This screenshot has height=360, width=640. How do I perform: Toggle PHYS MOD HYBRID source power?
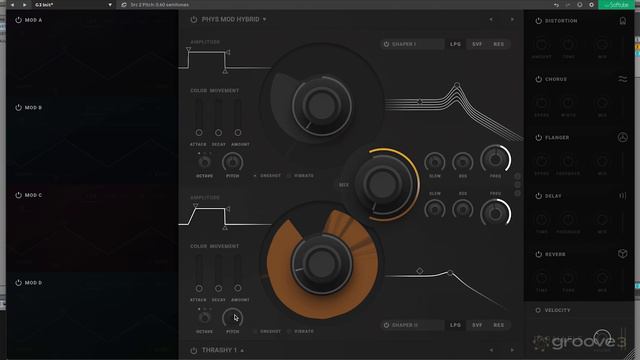coord(193,20)
